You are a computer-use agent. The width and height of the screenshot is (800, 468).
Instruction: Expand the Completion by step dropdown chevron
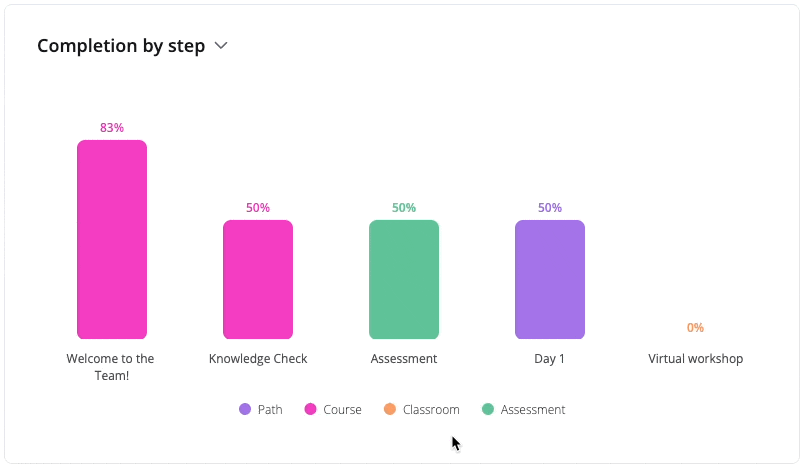(222, 46)
